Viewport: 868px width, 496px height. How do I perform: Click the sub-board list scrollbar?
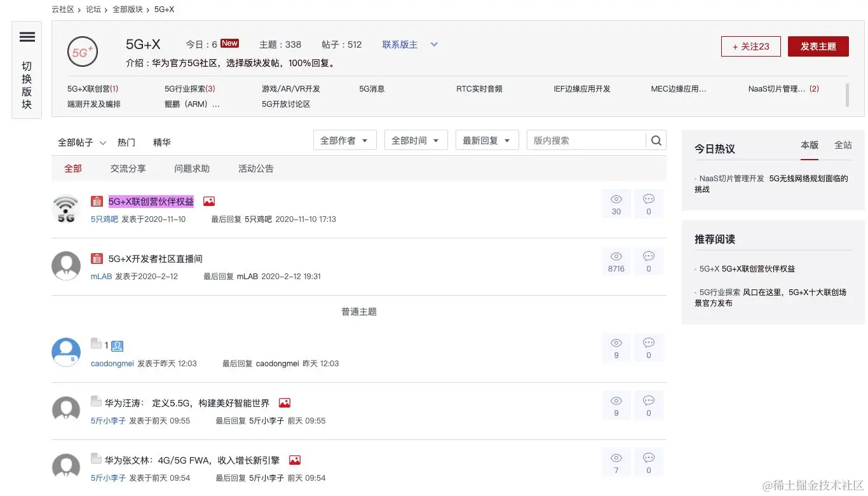click(x=847, y=94)
